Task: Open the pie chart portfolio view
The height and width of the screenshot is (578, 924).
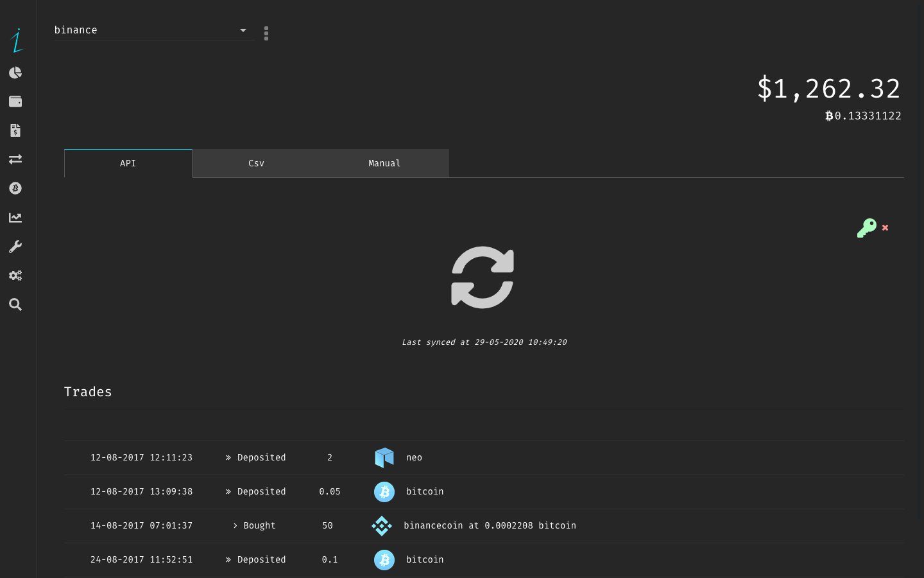Action: [x=15, y=73]
